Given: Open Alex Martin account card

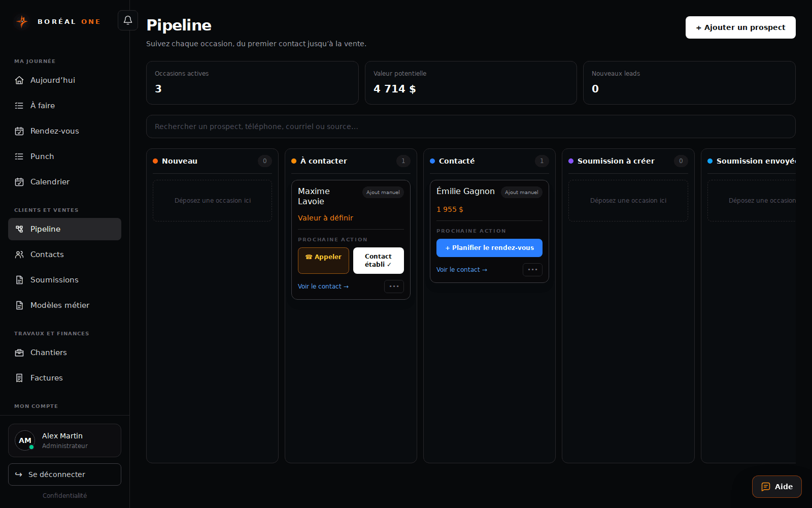Looking at the screenshot, I should pyautogui.click(x=64, y=440).
